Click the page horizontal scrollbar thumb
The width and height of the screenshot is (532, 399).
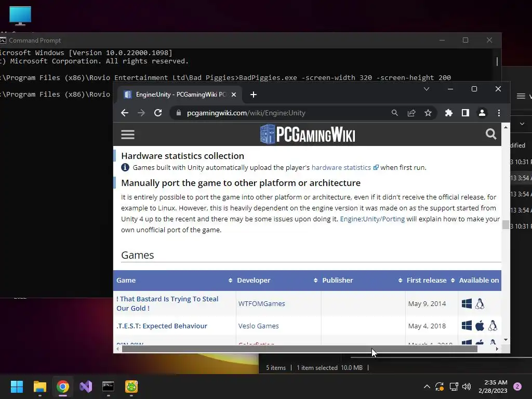[x=300, y=349]
